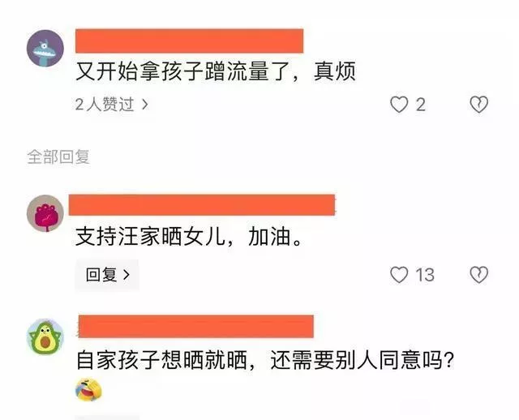Tap the comment '自家孩子想晒就晒'

161,360
